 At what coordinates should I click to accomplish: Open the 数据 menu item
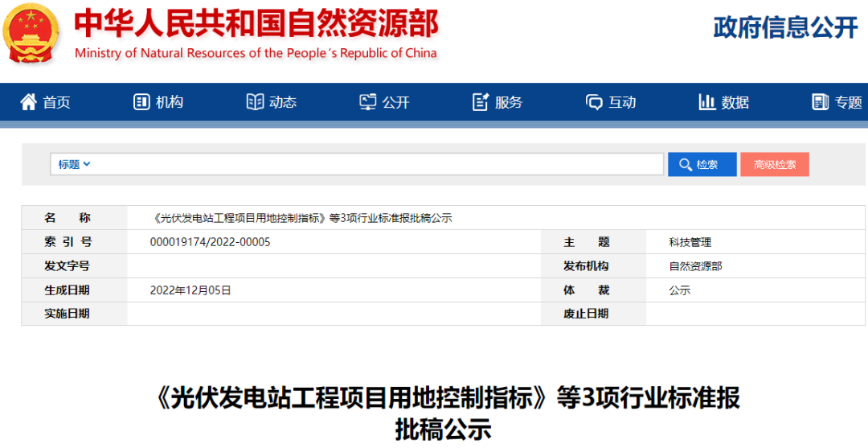[x=724, y=102]
